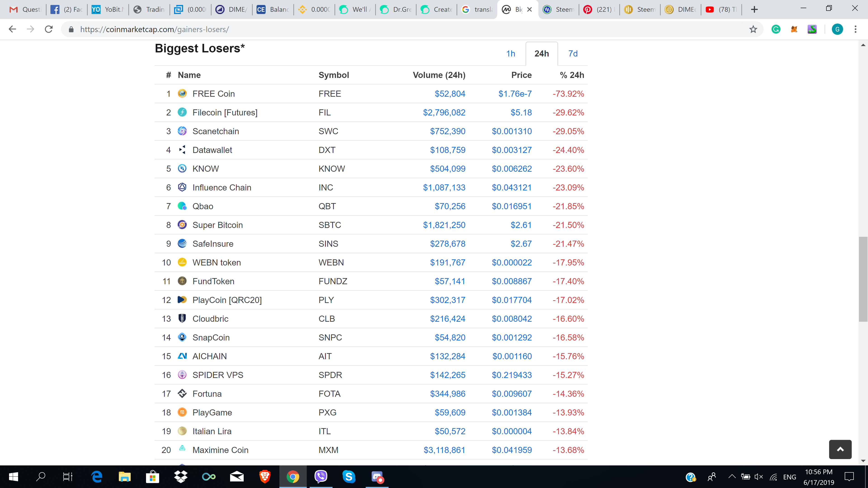The height and width of the screenshot is (488, 868).
Task: Click the Filecoin [Futures] coin logo
Action: tap(182, 112)
